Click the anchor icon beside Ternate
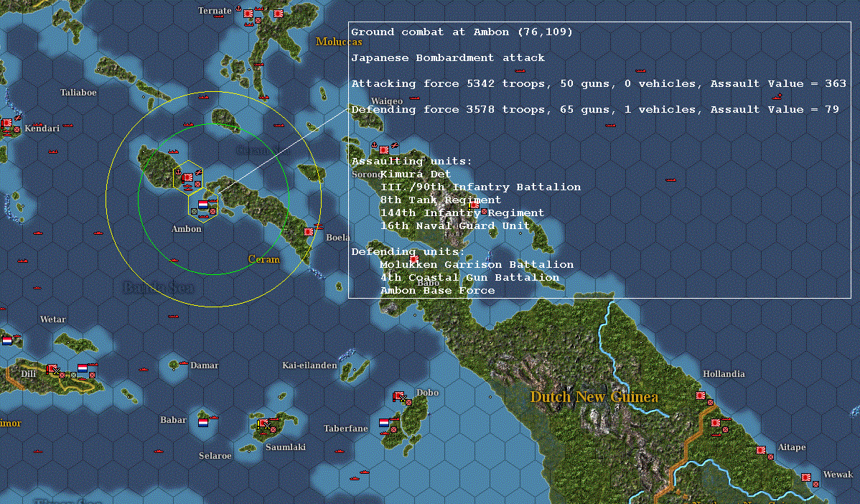This screenshot has height=504, width=860. [x=238, y=9]
